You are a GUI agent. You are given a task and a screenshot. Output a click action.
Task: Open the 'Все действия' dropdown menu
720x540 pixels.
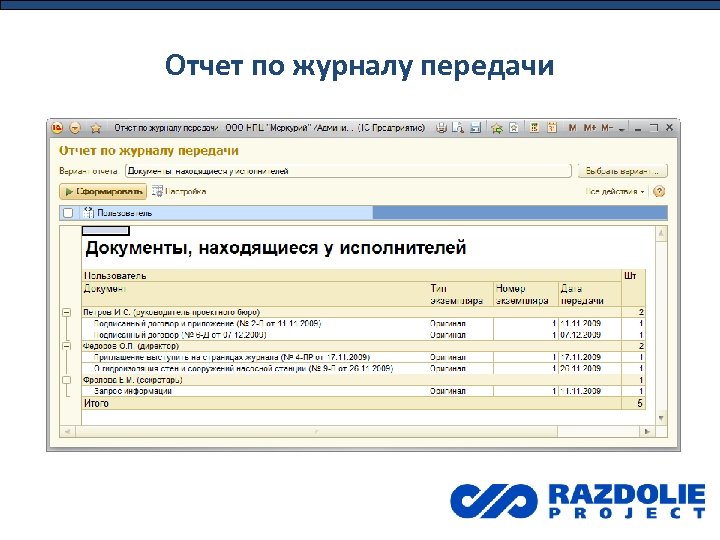pos(615,191)
